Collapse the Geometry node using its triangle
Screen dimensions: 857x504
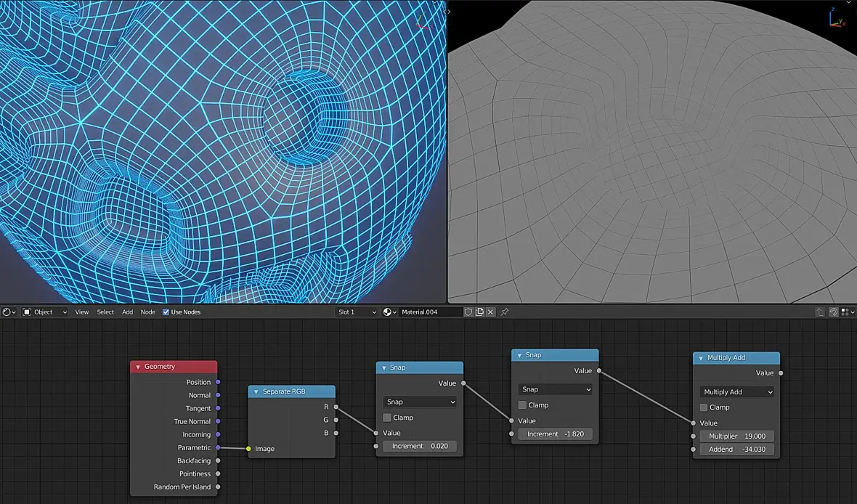[138, 367]
